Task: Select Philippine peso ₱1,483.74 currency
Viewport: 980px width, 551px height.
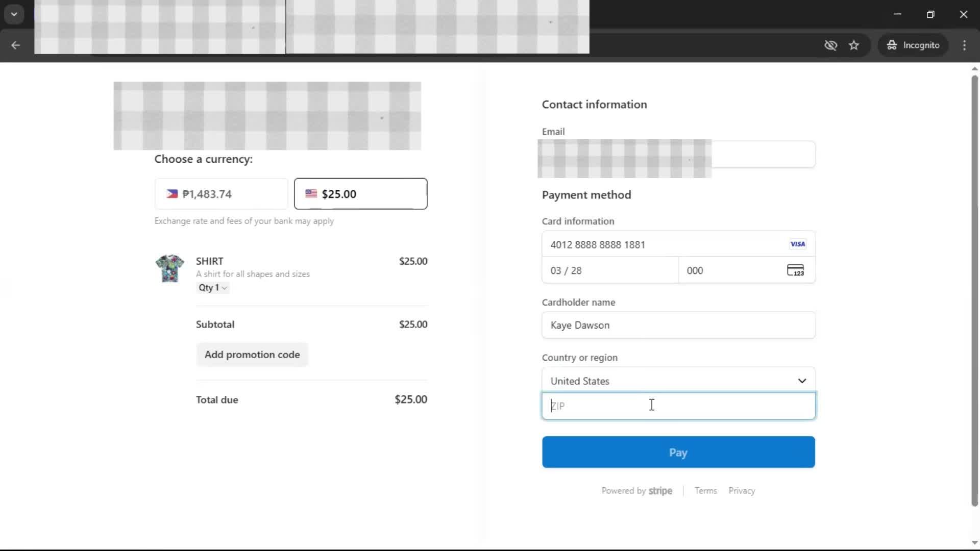Action: (x=221, y=194)
